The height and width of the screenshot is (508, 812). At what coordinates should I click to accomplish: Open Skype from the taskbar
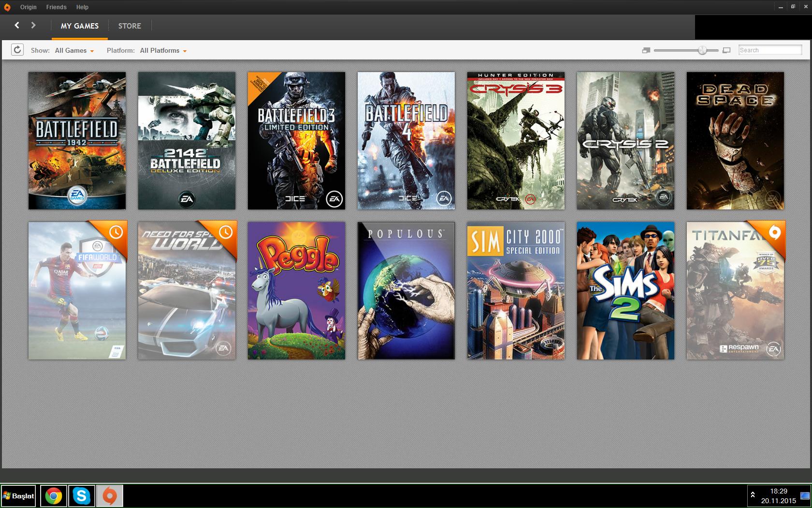pos(82,496)
